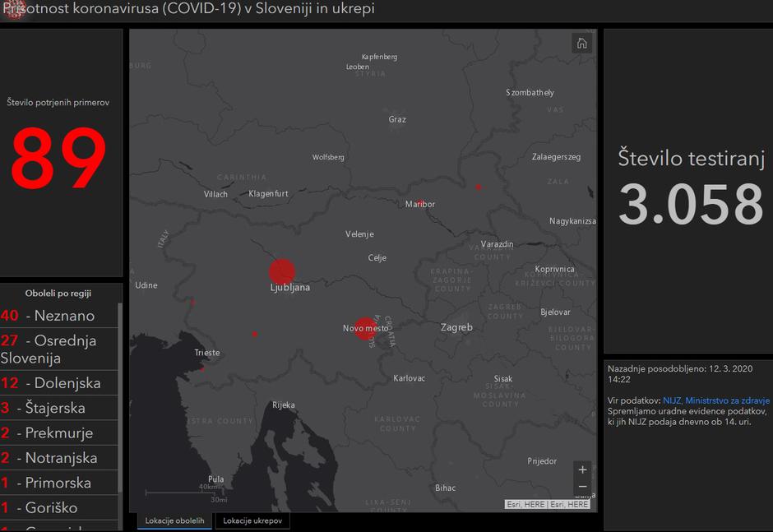This screenshot has width=773, height=532.
Task: Zoom out on the map with minus button
Action: [x=582, y=487]
